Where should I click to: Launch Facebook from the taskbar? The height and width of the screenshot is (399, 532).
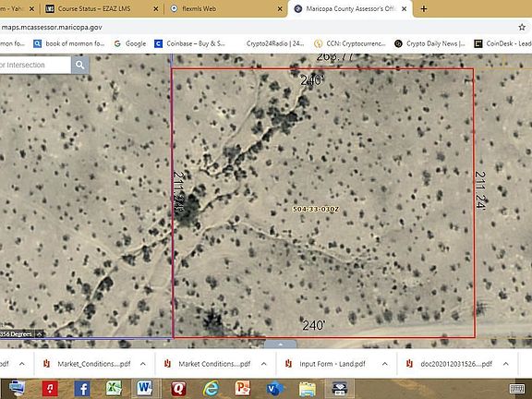click(x=82, y=389)
